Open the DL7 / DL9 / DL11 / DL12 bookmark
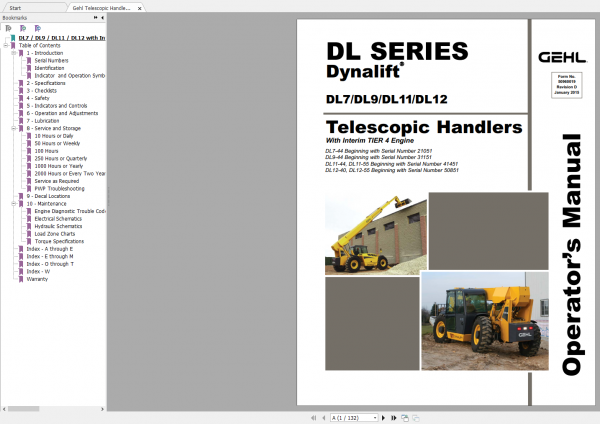 point(62,38)
